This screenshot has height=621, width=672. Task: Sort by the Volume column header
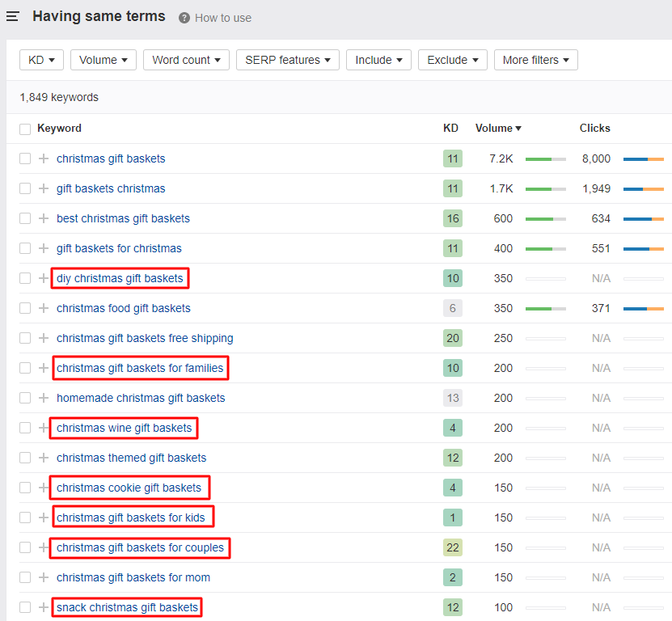point(497,128)
